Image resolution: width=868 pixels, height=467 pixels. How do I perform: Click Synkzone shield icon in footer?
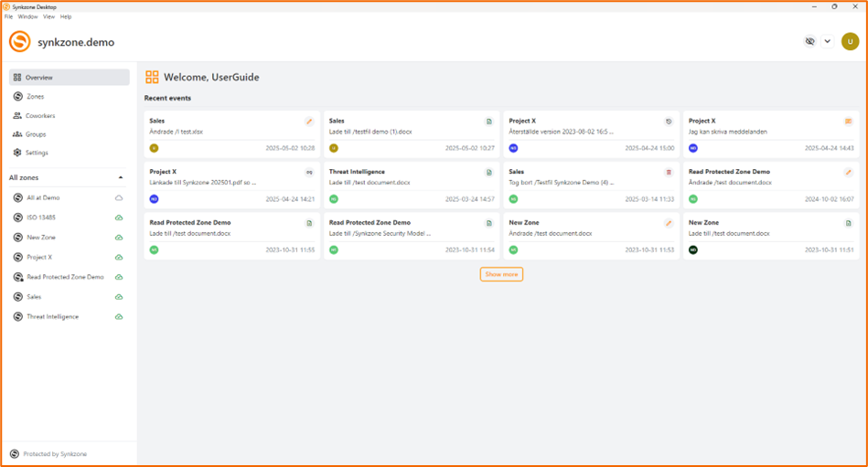[15, 454]
